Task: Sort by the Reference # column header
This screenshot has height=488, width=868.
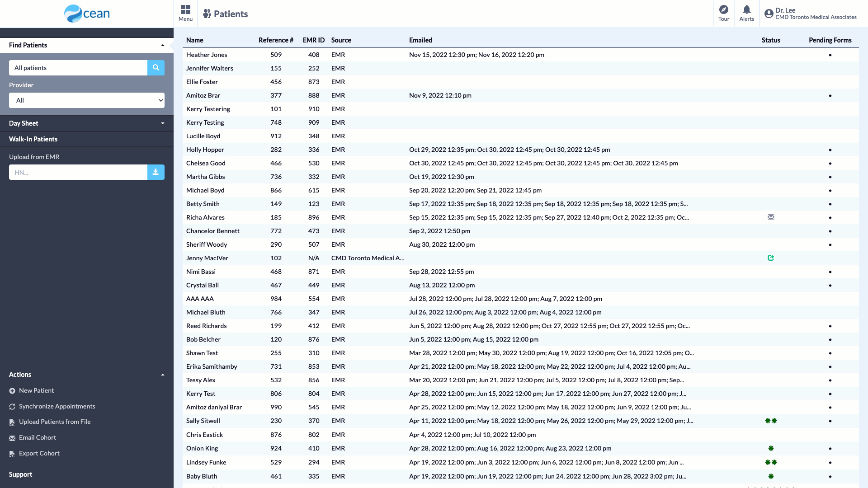Action: 276,40
